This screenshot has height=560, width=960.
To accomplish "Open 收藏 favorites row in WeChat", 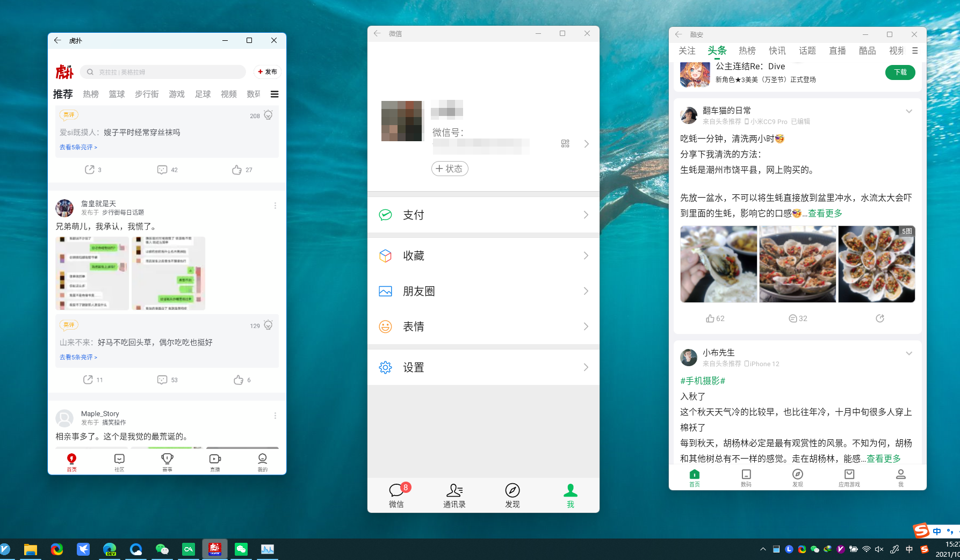I will click(483, 256).
